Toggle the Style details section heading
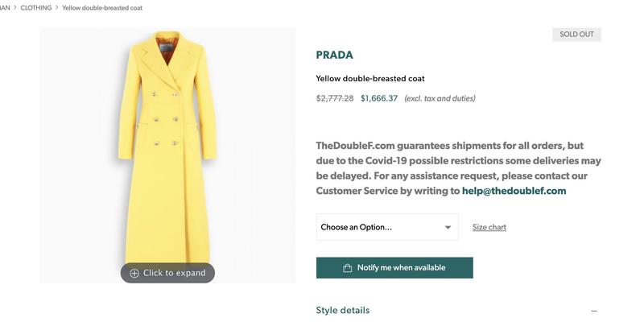The image size is (644, 322). [343, 310]
